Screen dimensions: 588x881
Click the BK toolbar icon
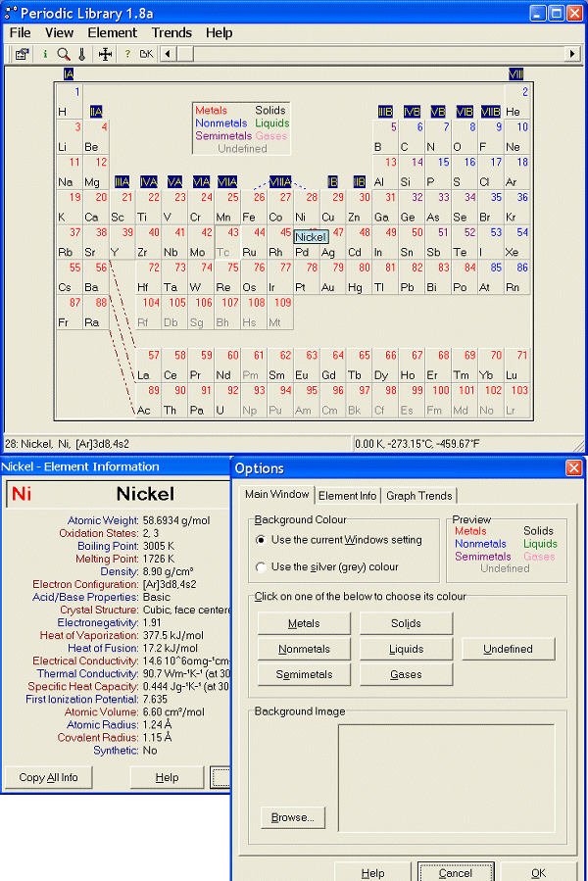[146, 54]
